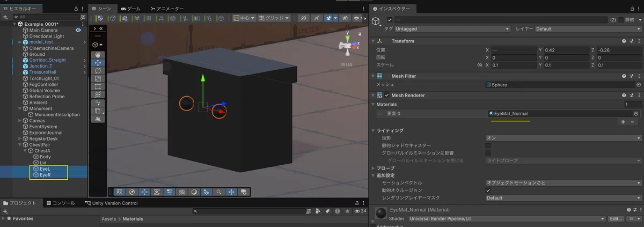Lock the Inspector panel
Viewport: 644px width, 227px height.
[631, 9]
